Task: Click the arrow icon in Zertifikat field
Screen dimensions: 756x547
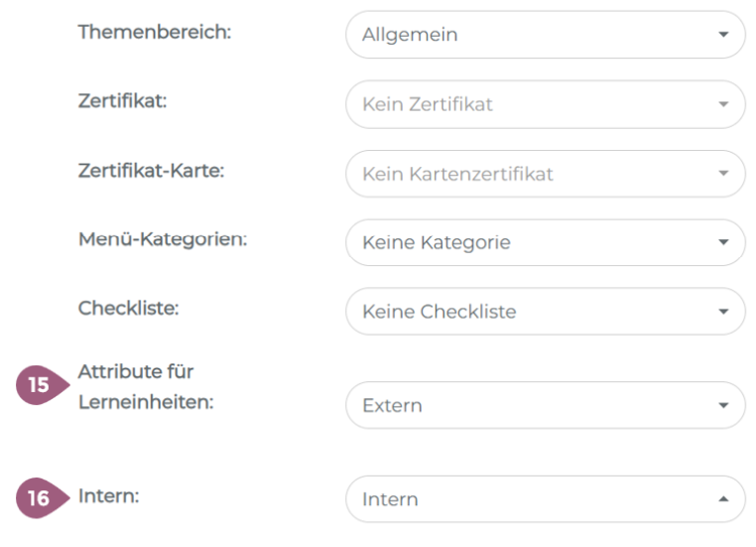Action: point(723,104)
